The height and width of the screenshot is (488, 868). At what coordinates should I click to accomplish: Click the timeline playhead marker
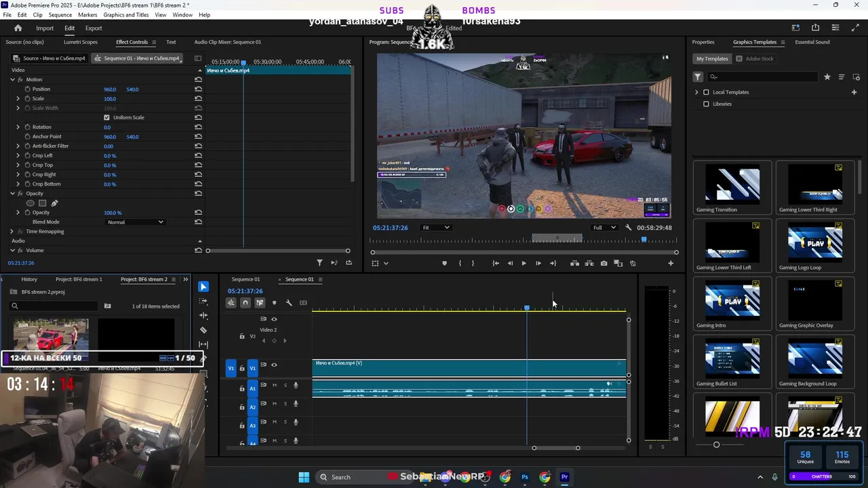pyautogui.click(x=527, y=308)
